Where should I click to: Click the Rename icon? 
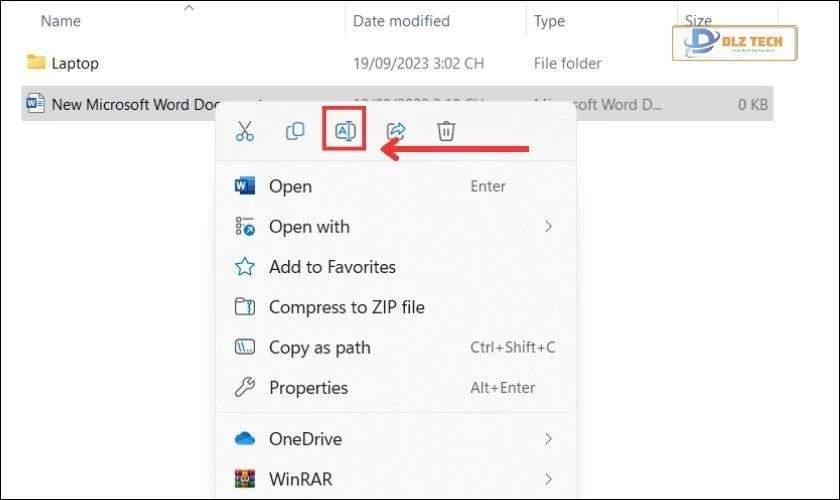(x=346, y=131)
